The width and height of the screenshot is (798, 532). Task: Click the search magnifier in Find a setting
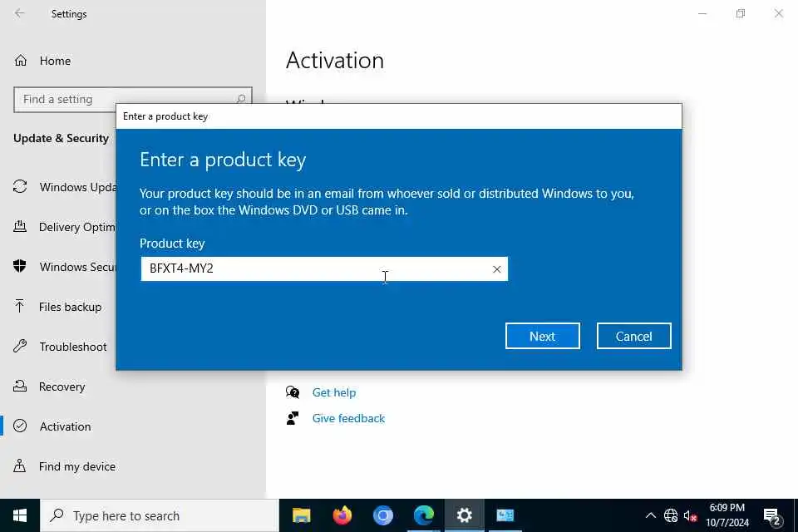click(241, 99)
